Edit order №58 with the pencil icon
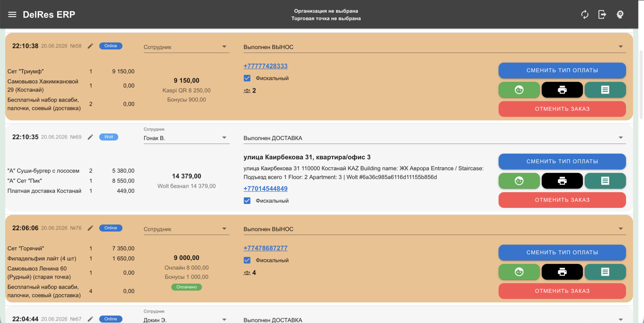This screenshot has width=644, height=323. pyautogui.click(x=90, y=46)
